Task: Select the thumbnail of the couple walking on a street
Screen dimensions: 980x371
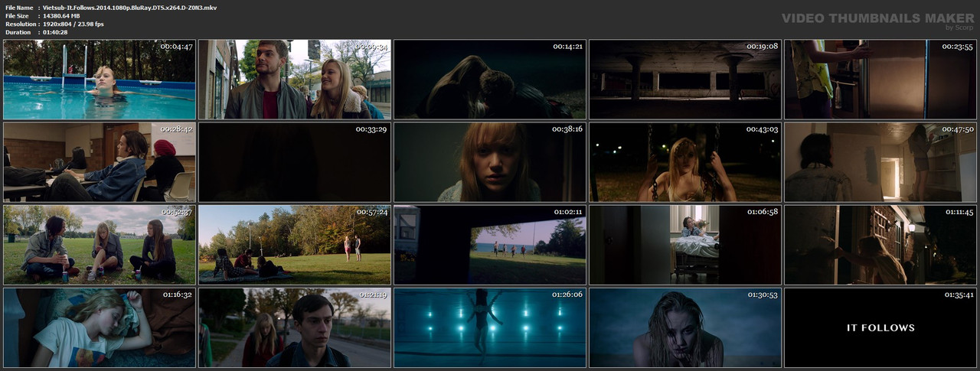Action: [x=295, y=80]
